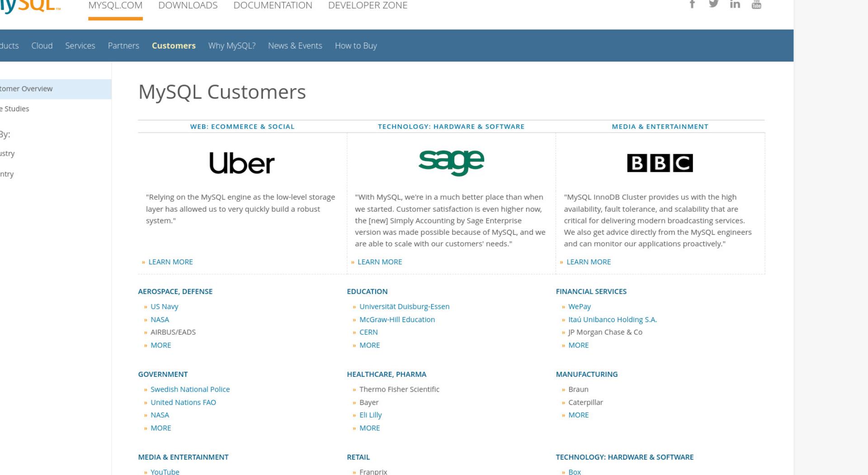Open the MySQL Twitter icon
This screenshot has width=868, height=475.
click(713, 4)
